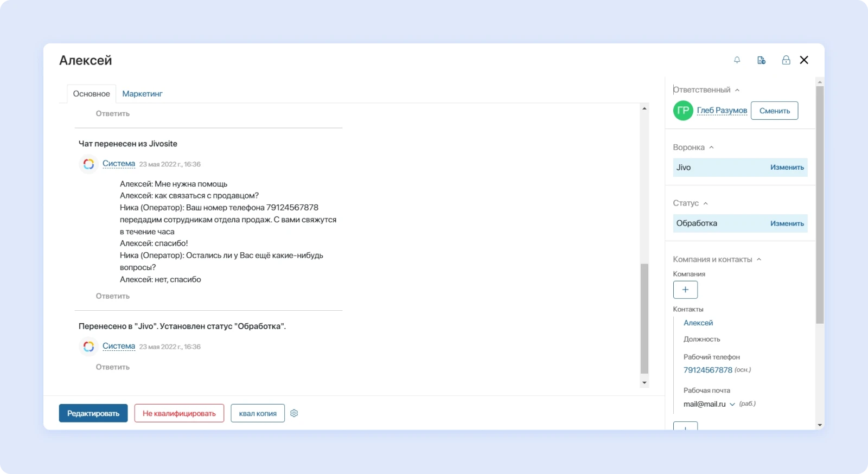The height and width of the screenshot is (474, 868).
Task: Open the mail@mail.ru email dropdown
Action: click(x=732, y=405)
